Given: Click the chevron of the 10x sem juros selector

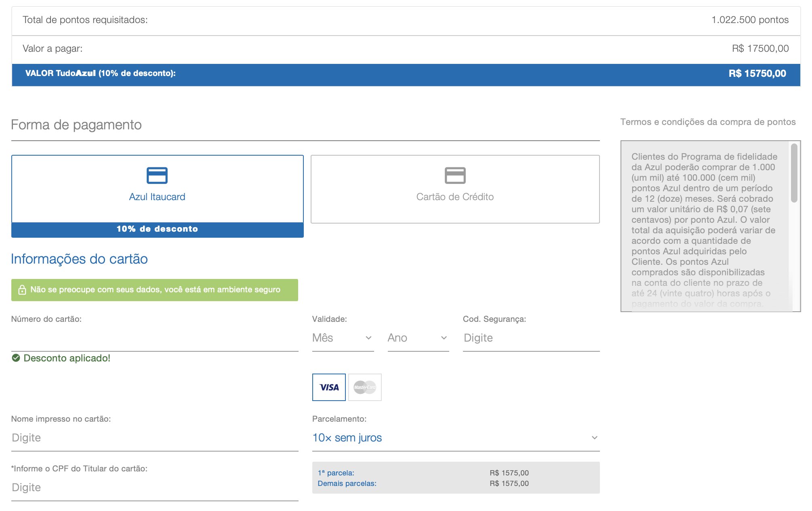Looking at the screenshot, I should [595, 438].
